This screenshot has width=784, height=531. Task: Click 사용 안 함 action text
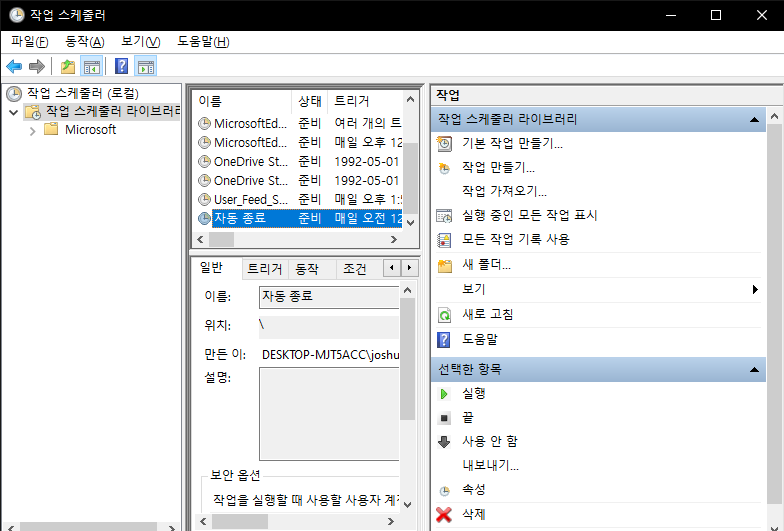[x=490, y=442]
